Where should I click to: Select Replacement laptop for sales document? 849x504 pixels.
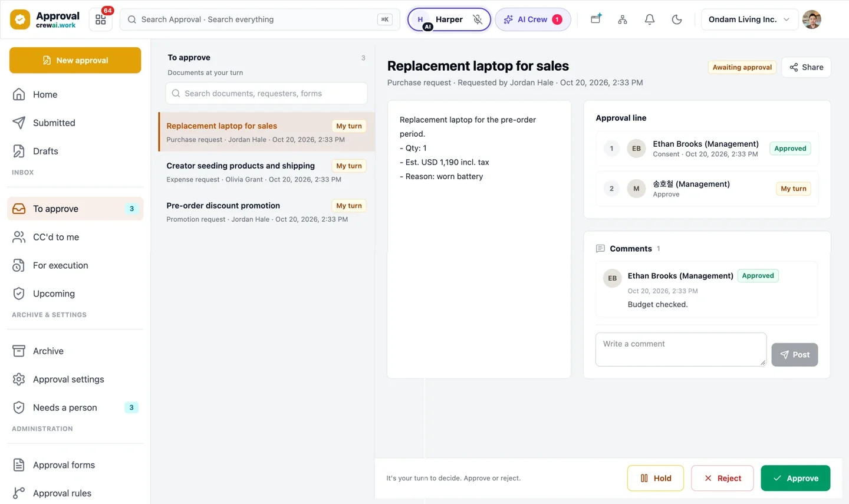pyautogui.click(x=266, y=132)
